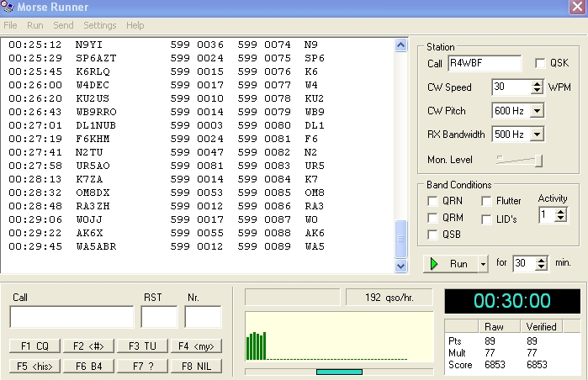Expand the CW Pitch dropdown
This screenshot has width=588, height=380.
click(538, 111)
